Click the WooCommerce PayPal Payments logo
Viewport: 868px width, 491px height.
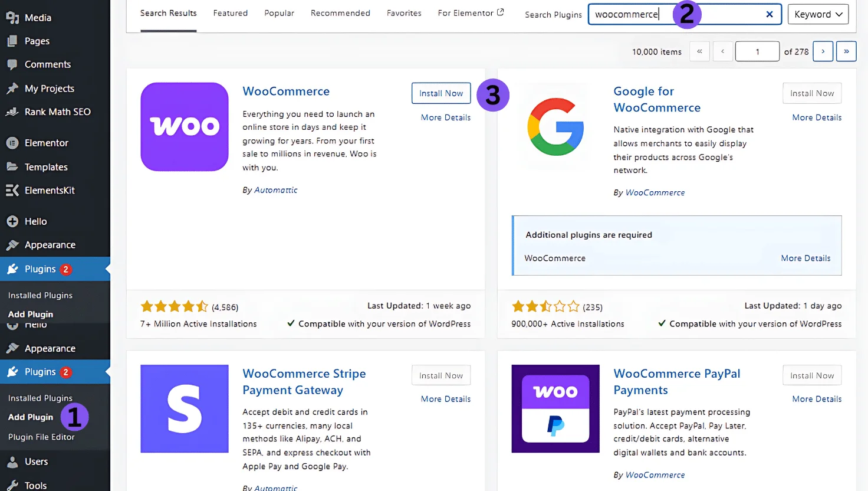click(555, 409)
